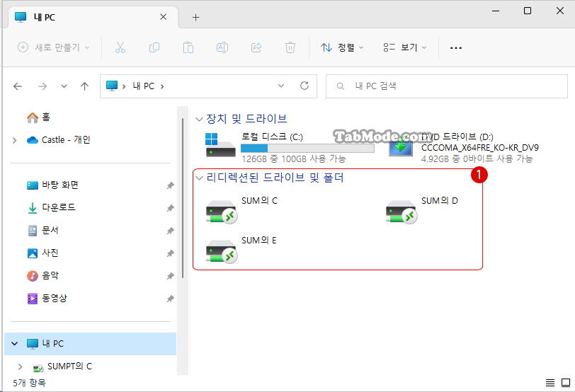Open 문서 quick access folder
Viewport: 575px width, 392px height.
point(42,231)
